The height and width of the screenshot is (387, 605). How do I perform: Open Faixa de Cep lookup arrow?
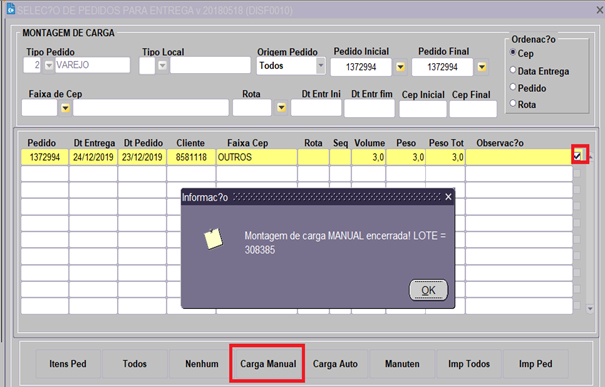point(65,108)
